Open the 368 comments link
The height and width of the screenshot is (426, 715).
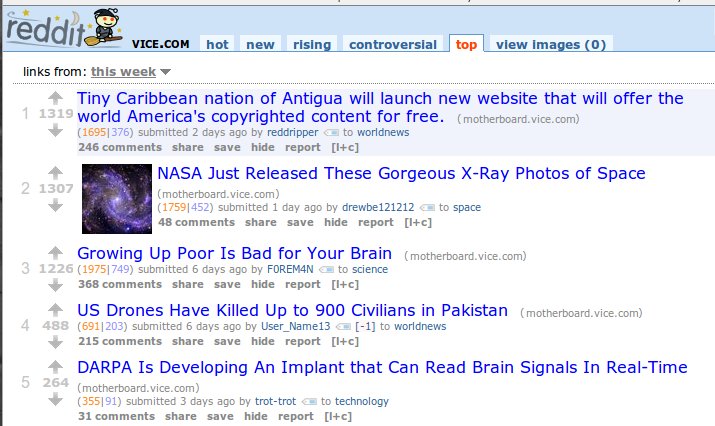(120, 284)
